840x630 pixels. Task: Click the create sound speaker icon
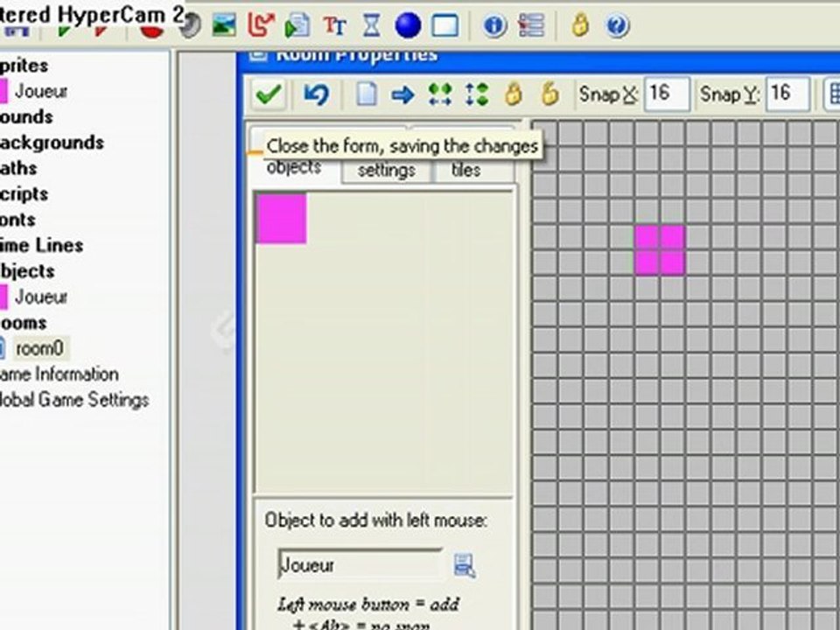point(190,25)
